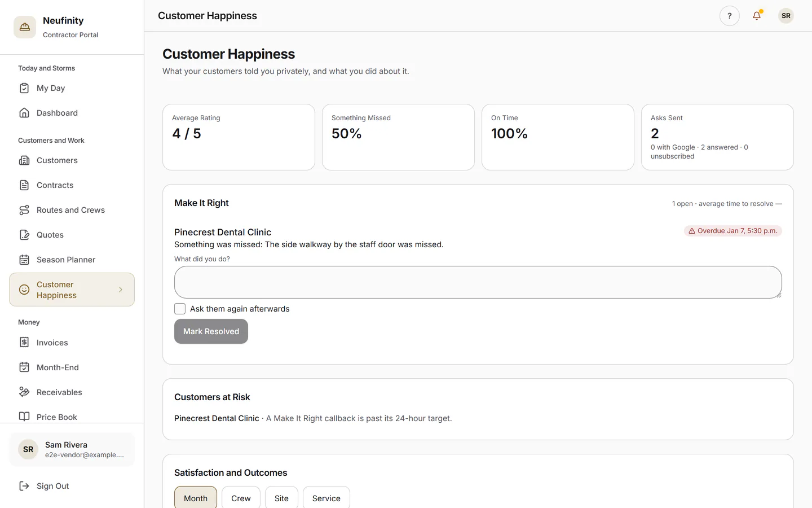Click the Contracts document icon

24,185
